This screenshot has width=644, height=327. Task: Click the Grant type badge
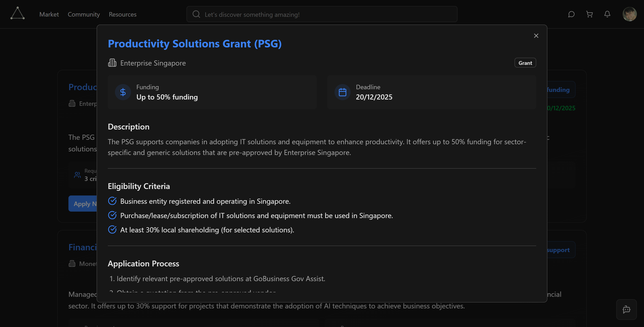point(525,63)
